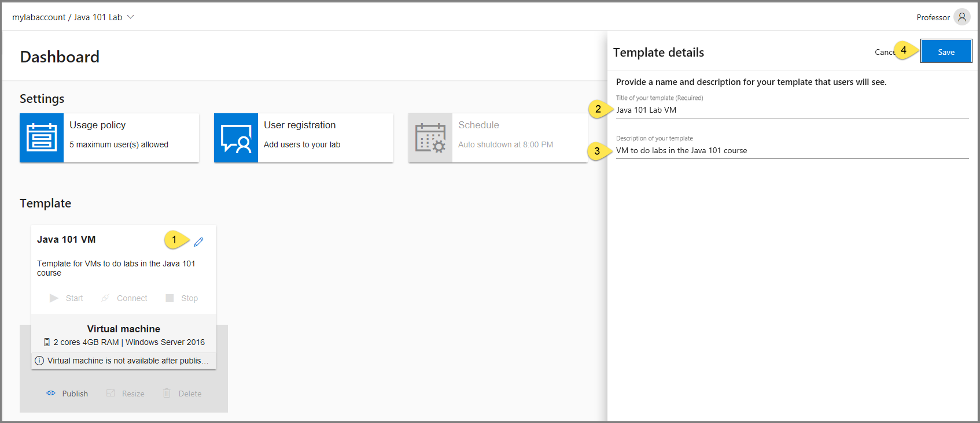Click the Schedule card title
Image resolution: width=980 pixels, height=423 pixels.
coord(478,125)
